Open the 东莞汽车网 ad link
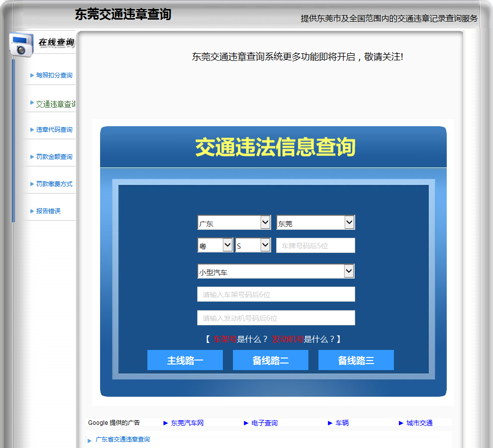This screenshot has width=493, height=448. pos(187,423)
